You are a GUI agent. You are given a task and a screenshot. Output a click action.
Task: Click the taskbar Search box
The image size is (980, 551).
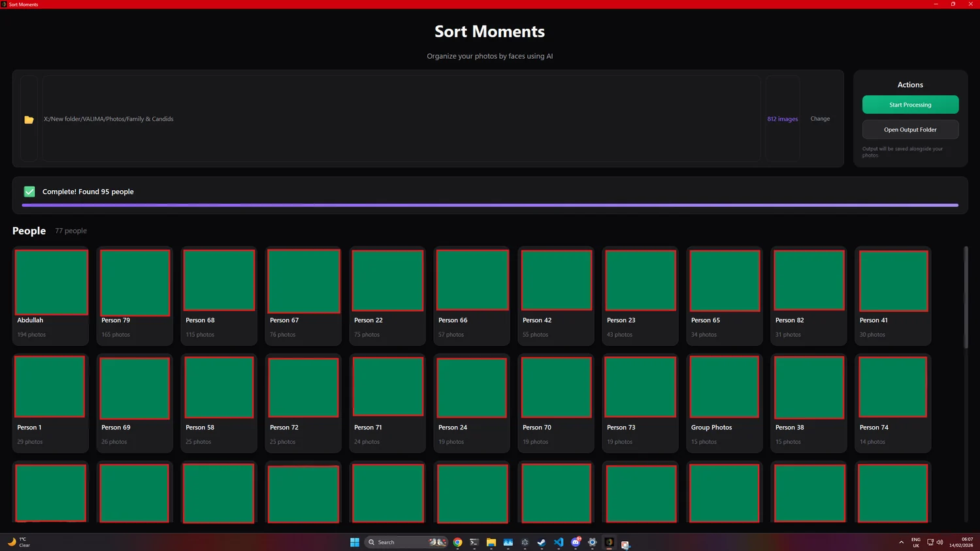point(406,543)
